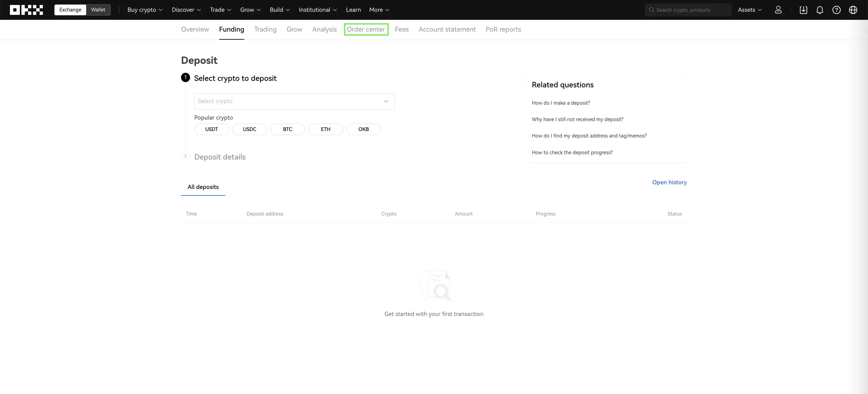Switch to Exchange mode
The width and height of the screenshot is (868, 394).
70,10
